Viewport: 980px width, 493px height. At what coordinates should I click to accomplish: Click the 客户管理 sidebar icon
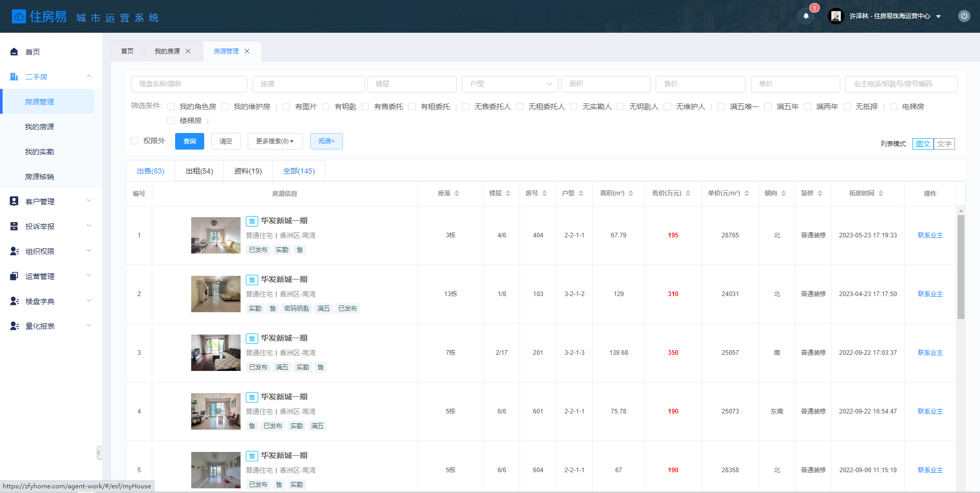[14, 201]
